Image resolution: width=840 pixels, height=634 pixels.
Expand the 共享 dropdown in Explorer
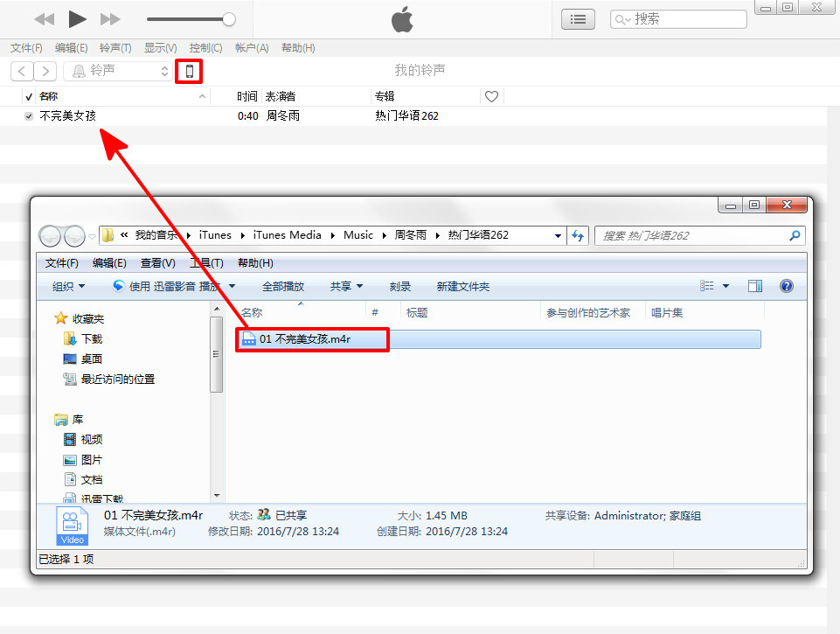coord(347,287)
